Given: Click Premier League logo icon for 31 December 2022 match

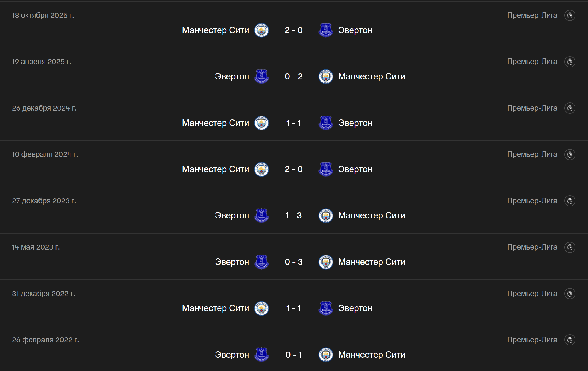Looking at the screenshot, I should click(x=570, y=293).
